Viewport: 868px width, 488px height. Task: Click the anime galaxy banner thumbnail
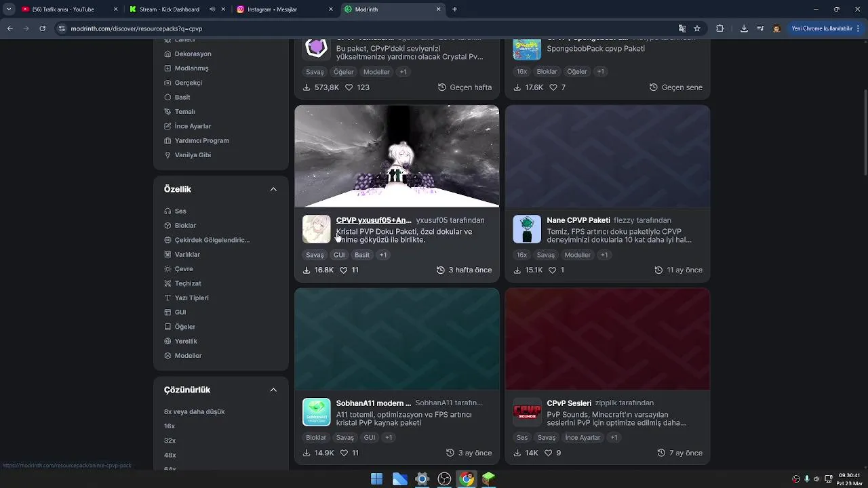click(x=397, y=156)
